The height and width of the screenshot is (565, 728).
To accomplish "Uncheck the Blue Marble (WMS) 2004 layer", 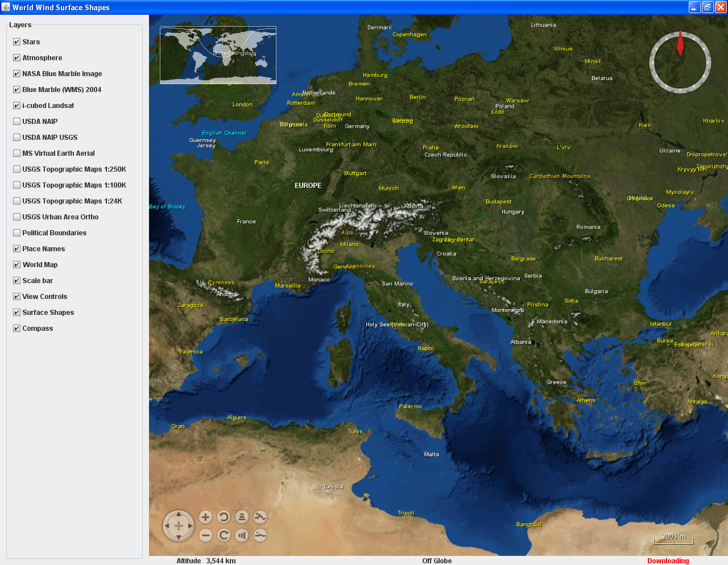I will (16, 89).
